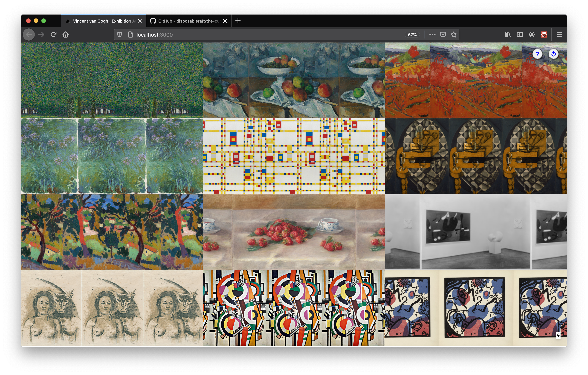
Task: Open the yellow grid Broadway Boogie painting
Action: [294, 156]
